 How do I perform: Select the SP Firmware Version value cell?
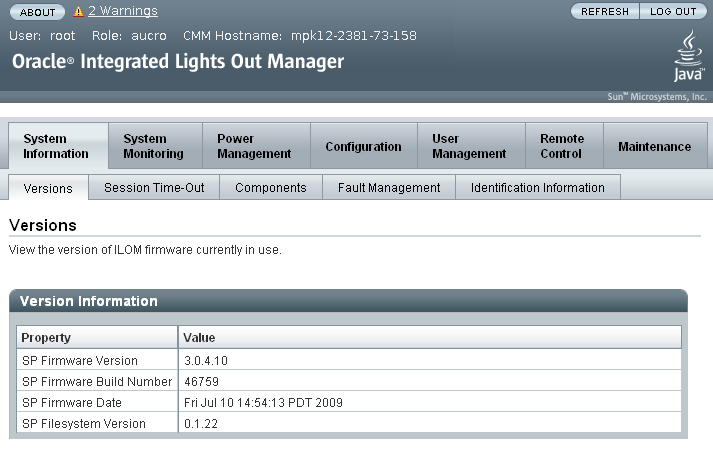[430, 360]
